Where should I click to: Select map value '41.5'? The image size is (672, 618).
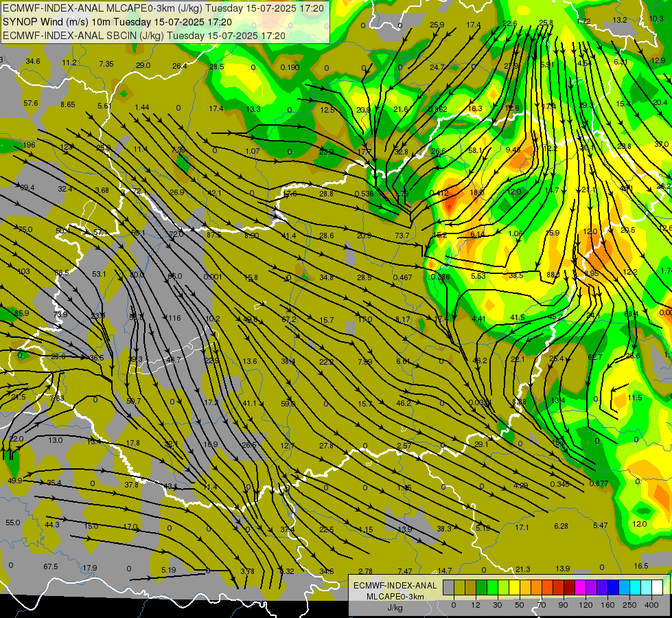coord(518,317)
